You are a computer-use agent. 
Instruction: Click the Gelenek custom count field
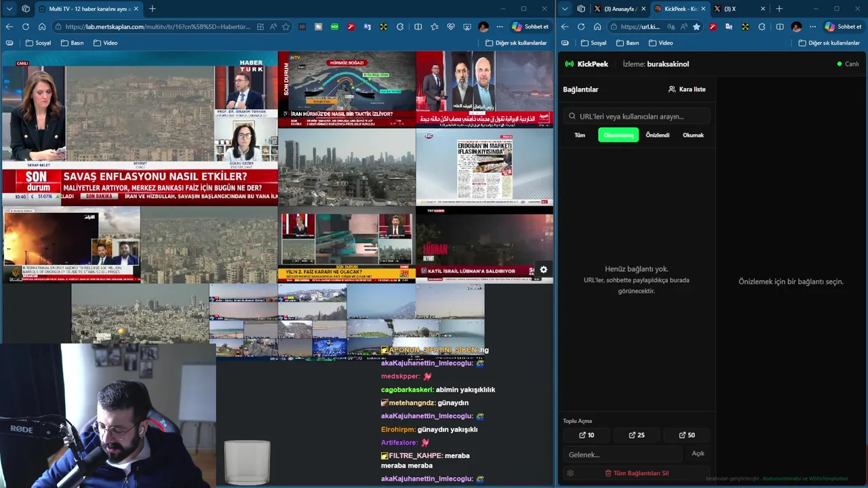(x=623, y=454)
